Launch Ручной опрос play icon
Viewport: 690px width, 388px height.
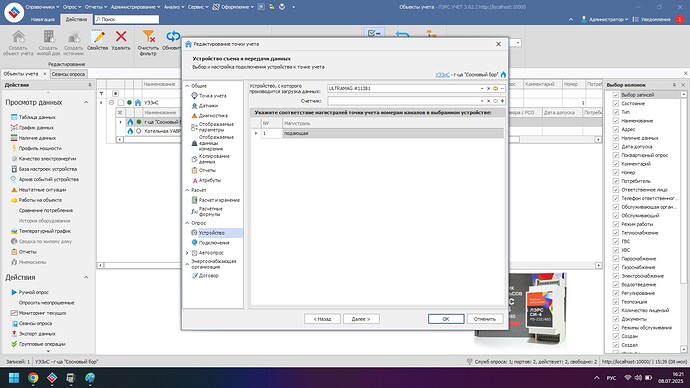pyautogui.click(x=14, y=292)
